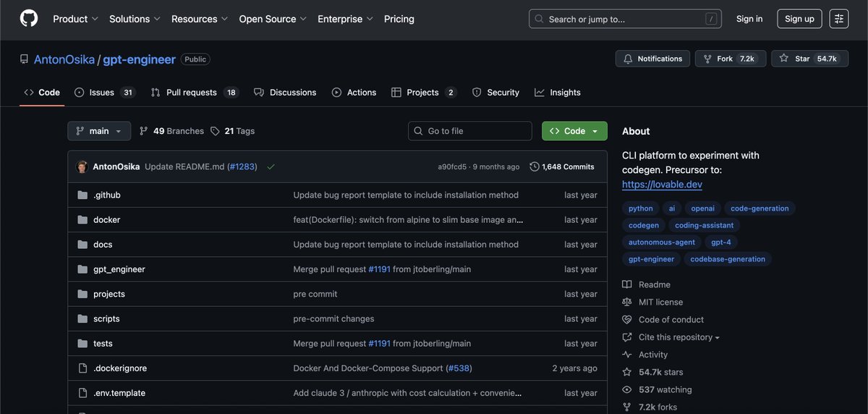Viewport: 868px width, 414px height.
Task: Expand the Cite this repository dropdown
Action: [679, 337]
